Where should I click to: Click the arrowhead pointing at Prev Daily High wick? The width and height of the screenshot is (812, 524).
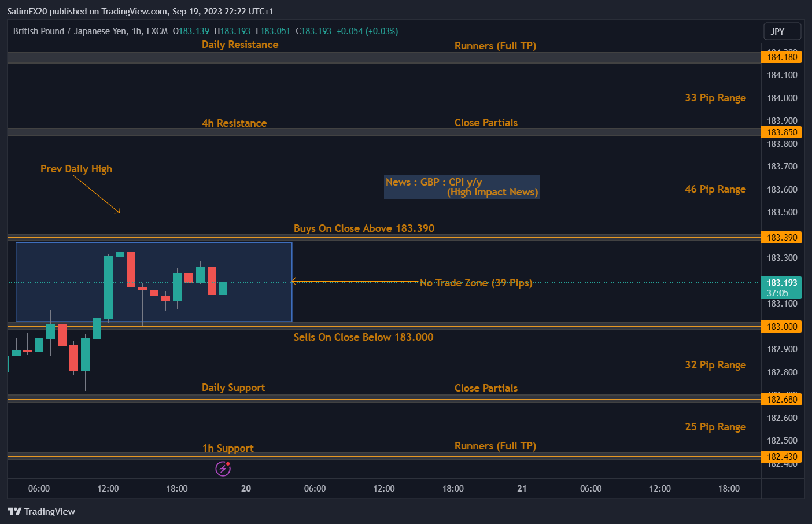point(119,211)
